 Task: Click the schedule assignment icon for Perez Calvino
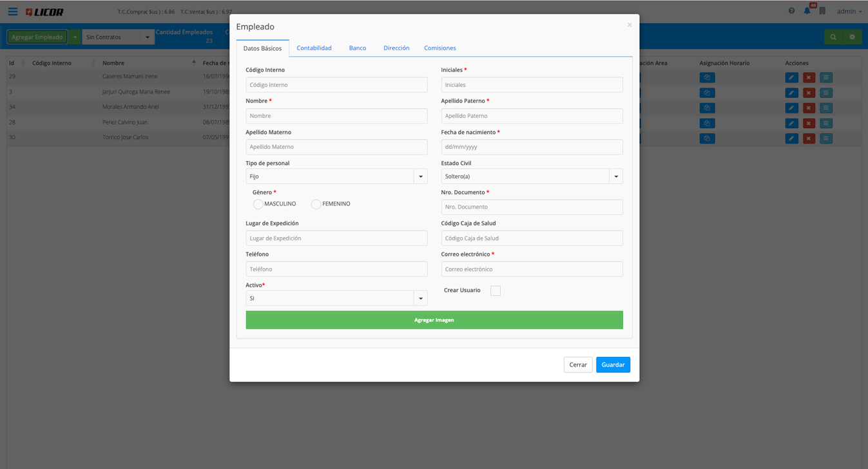[707, 124]
